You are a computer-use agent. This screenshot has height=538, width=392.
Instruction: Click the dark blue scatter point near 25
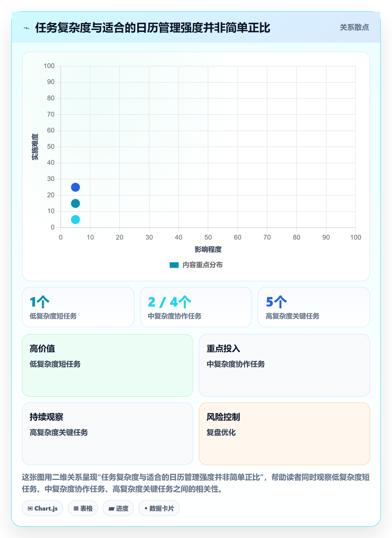click(75, 187)
